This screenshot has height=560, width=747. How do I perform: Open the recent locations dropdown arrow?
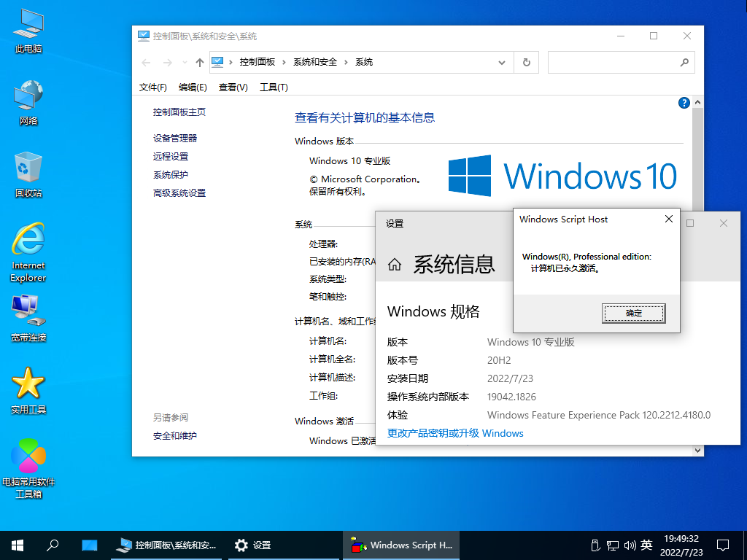[x=185, y=63]
